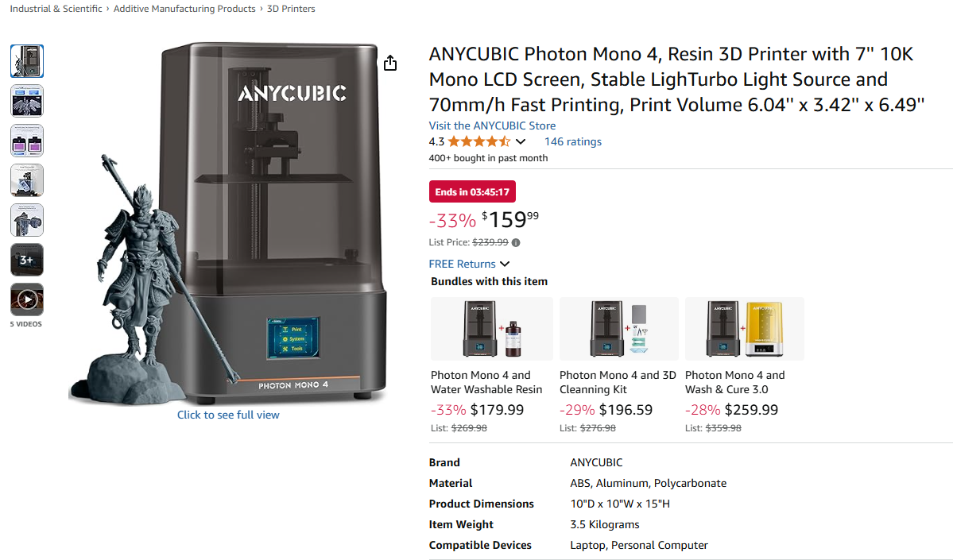The height and width of the screenshot is (560, 953).
Task: Open Additive Manufacturing Products breadcrumb
Action: 184,9
